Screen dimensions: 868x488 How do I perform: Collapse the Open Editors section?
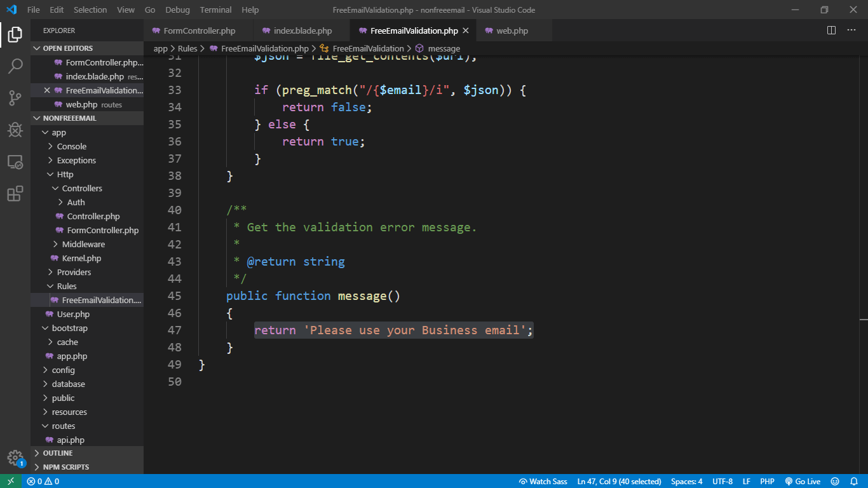[67, 48]
